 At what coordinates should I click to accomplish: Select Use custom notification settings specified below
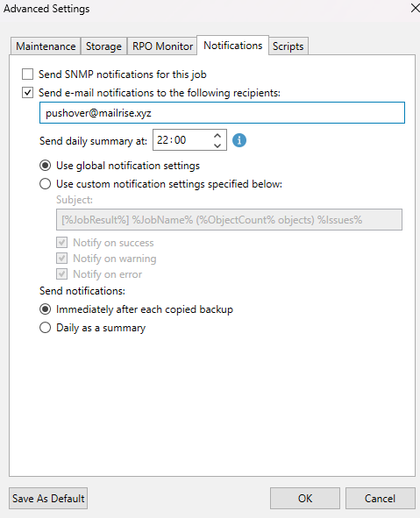coord(46,184)
